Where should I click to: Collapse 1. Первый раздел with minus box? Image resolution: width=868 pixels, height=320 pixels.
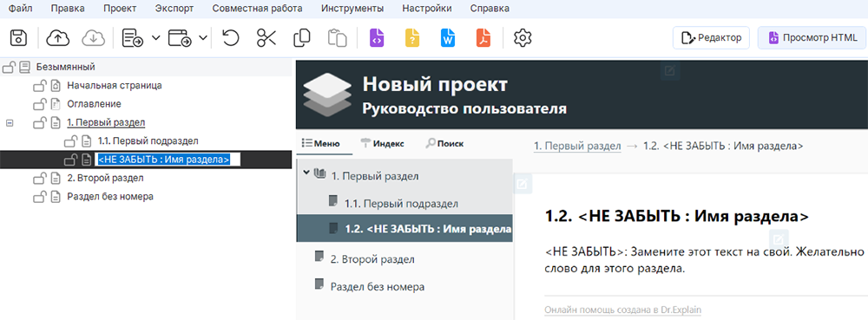click(9, 122)
